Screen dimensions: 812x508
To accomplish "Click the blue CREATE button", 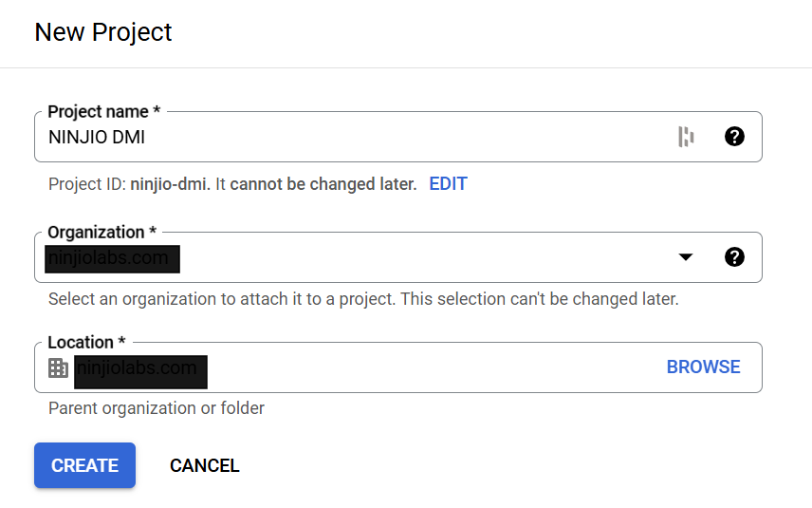I will point(84,465).
